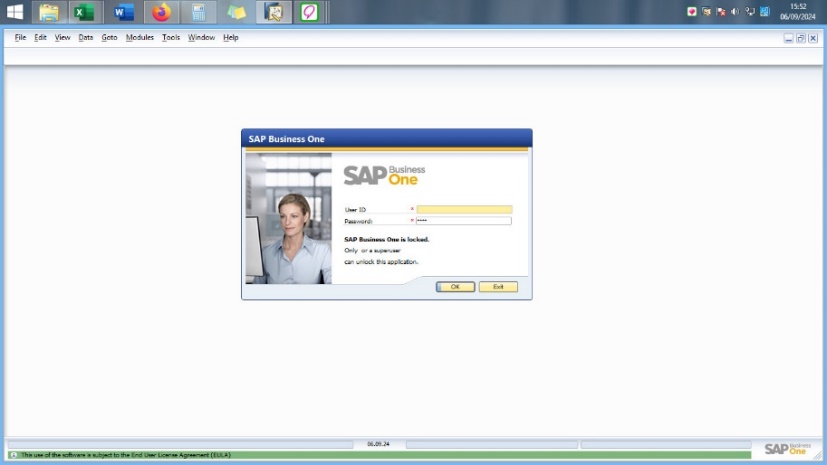Open Firefox from the taskbar
827x465 pixels.
click(161, 12)
